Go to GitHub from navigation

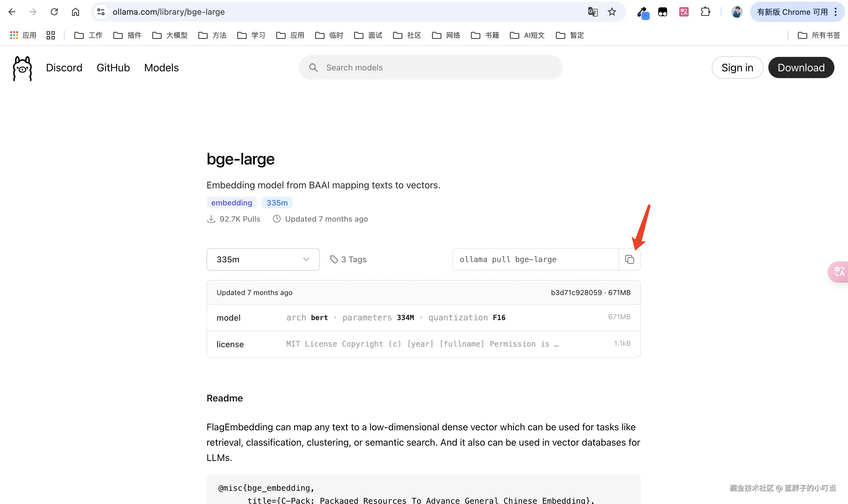pos(113,67)
